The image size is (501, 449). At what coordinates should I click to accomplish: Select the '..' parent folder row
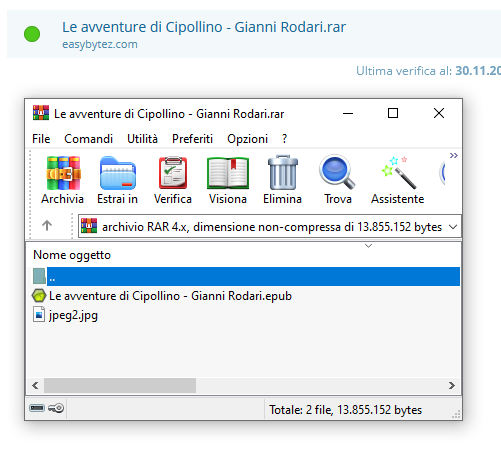pos(246,276)
